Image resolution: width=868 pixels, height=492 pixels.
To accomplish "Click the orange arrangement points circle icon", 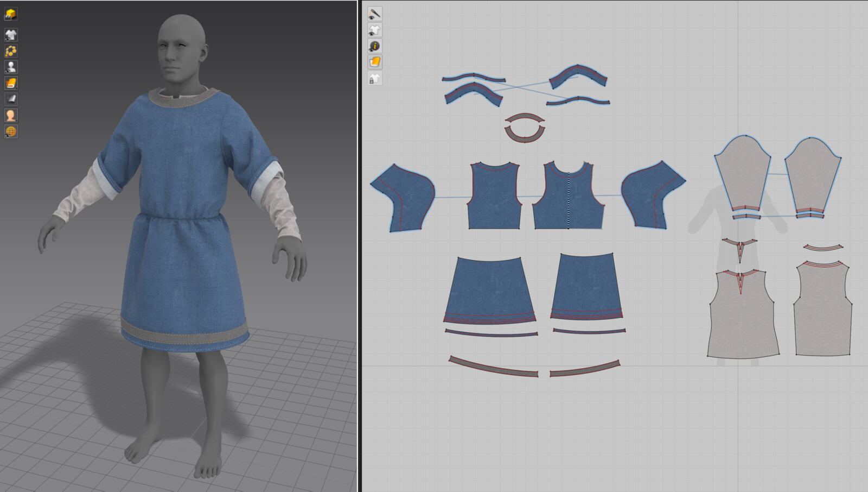I will [10, 51].
